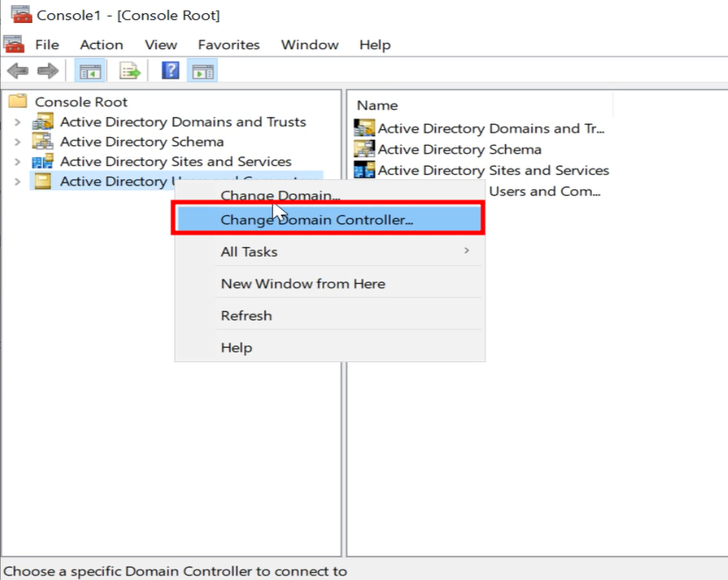Choose Change Domain... from context menu
This screenshot has width=728, height=580.
(329, 194)
